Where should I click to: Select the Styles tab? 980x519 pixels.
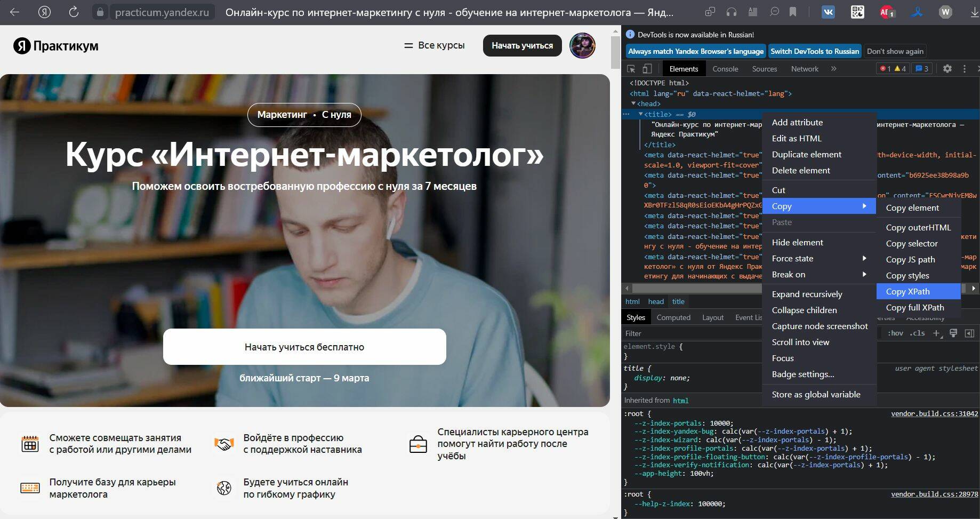click(636, 317)
